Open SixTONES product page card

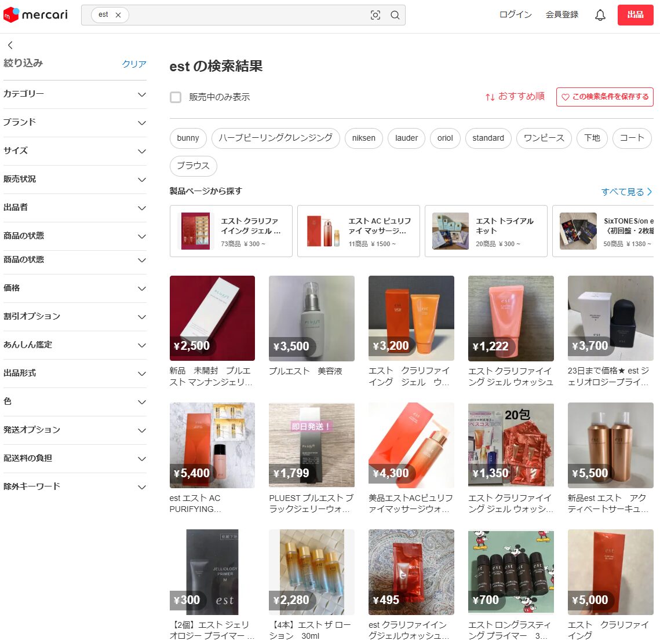(x=603, y=231)
